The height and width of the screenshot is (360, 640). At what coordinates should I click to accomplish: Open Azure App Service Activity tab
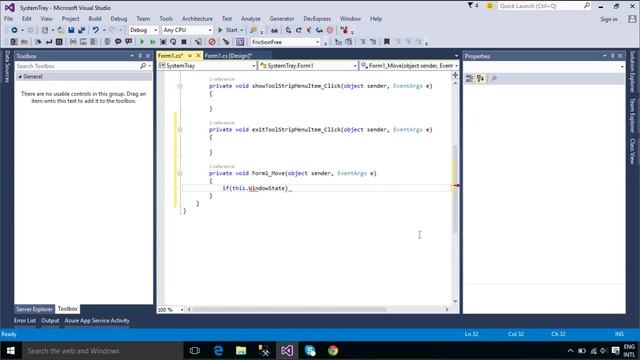[x=97, y=321]
